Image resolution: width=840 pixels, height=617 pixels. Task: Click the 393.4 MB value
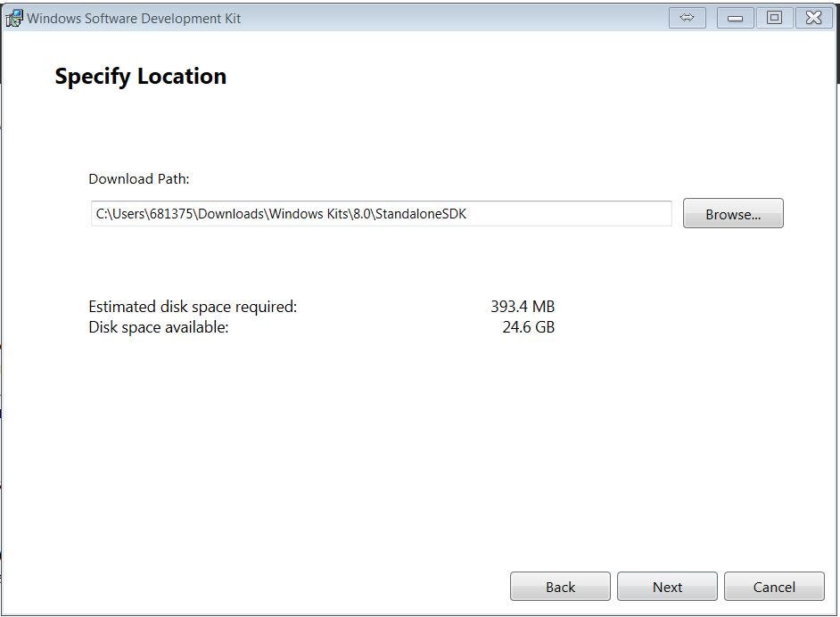click(x=523, y=307)
